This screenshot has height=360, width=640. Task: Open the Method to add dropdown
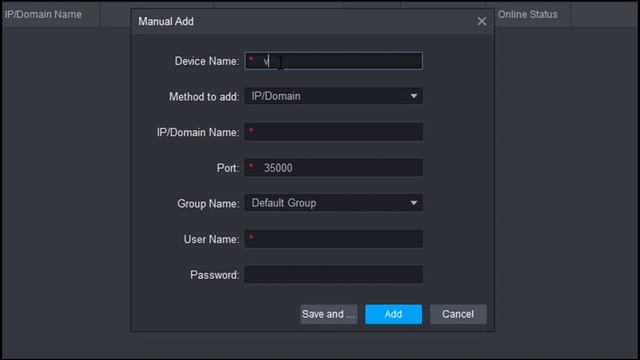333,96
